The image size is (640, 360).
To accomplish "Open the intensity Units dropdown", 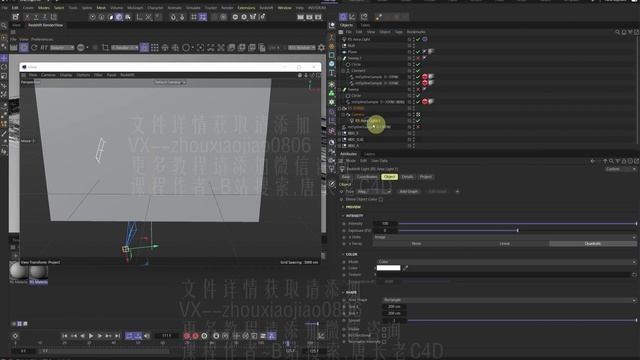I will [505, 237].
